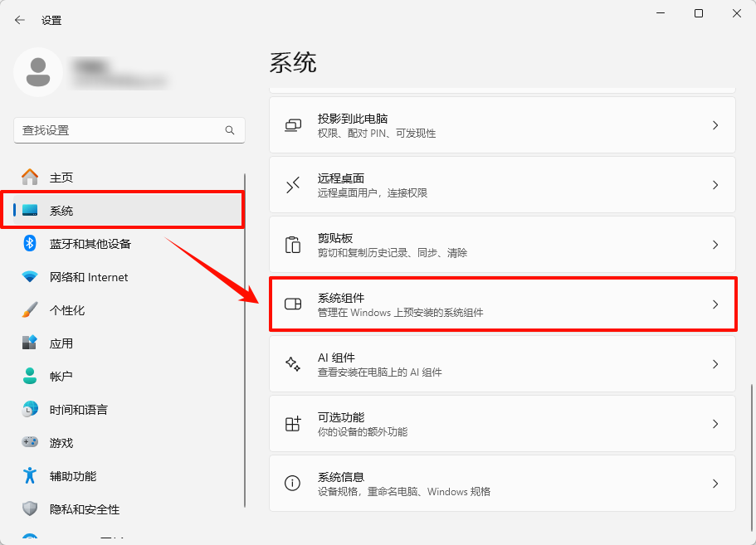Expand the 系统组件 entry
The image size is (756, 545).
coord(501,304)
